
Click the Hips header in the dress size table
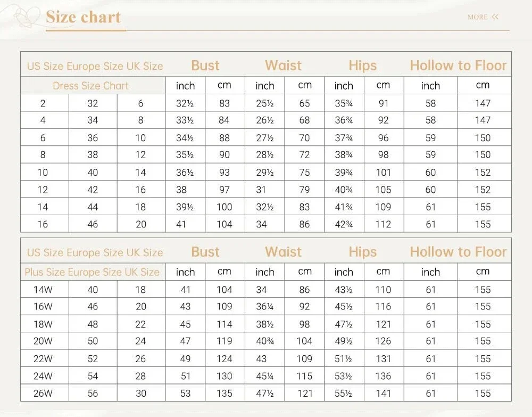[362, 66]
